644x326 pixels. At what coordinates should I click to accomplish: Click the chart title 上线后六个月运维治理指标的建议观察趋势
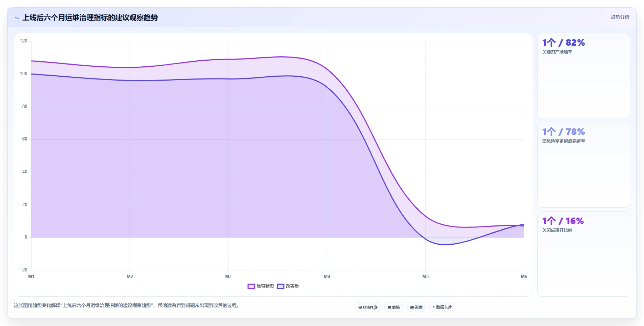pyautogui.click(x=90, y=17)
